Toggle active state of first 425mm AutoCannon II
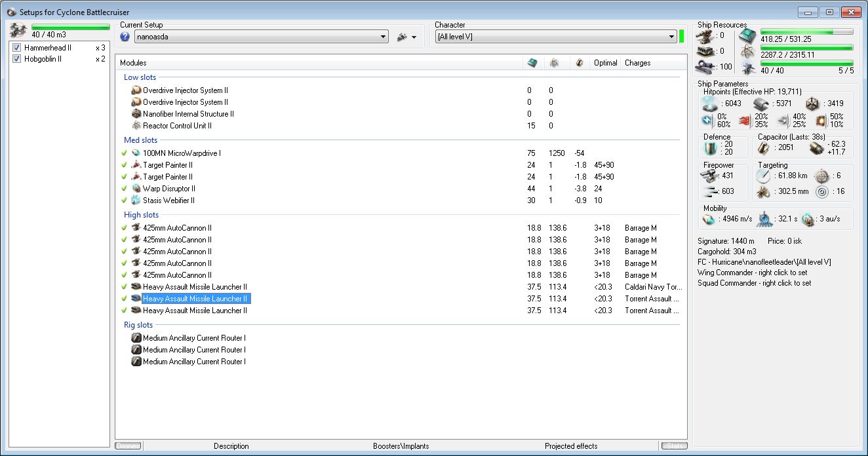 tap(125, 228)
